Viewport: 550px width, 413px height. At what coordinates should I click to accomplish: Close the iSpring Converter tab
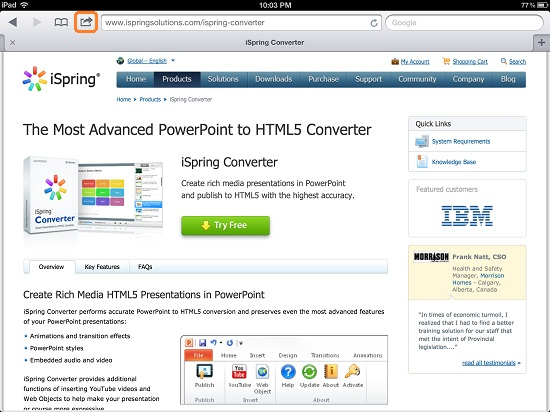[x=13, y=42]
